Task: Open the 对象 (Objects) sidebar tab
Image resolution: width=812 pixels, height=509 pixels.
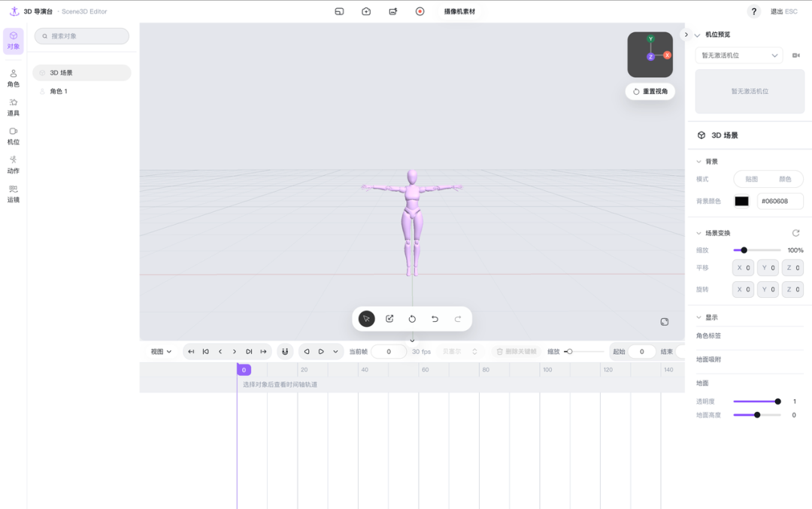Action: (14, 41)
